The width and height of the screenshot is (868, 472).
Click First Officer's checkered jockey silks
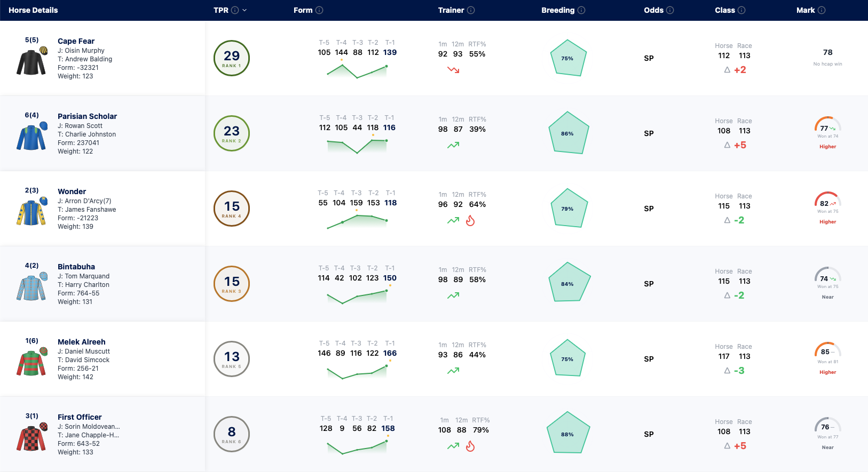tap(32, 437)
